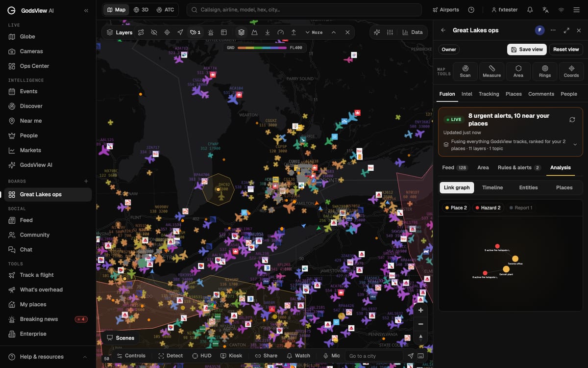Expand the More toolbar options
Viewport: 588px width, 368px height.
coord(314,32)
